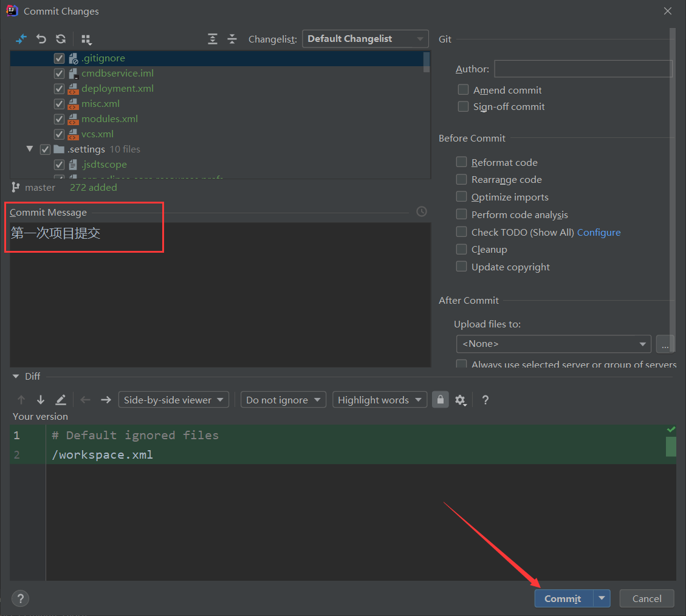Open commit message history clock icon

421,211
